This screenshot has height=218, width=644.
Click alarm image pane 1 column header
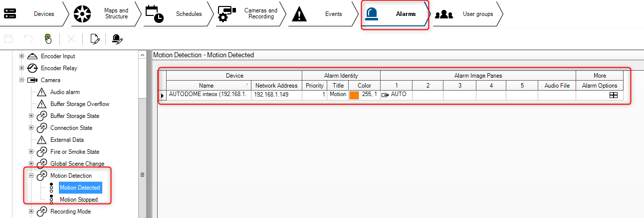396,86
